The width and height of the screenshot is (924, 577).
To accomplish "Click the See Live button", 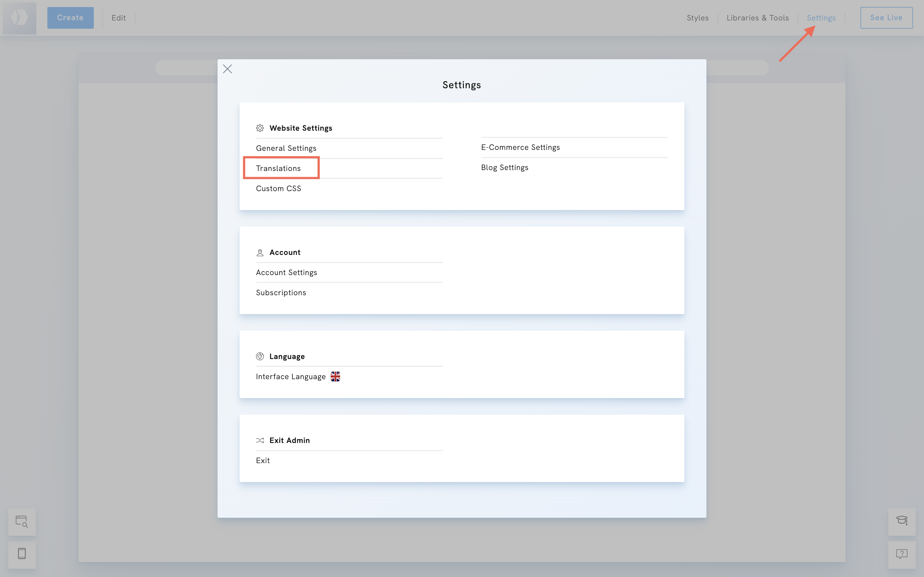I will (886, 18).
